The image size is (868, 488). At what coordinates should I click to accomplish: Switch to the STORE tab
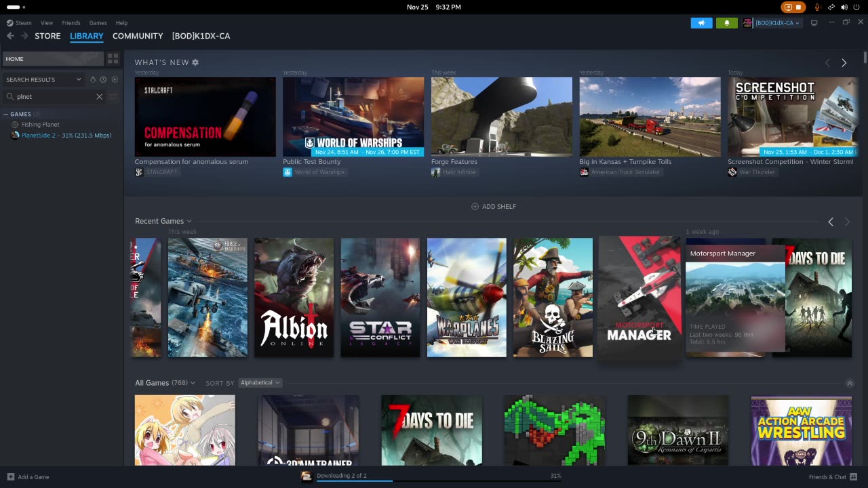(47, 36)
